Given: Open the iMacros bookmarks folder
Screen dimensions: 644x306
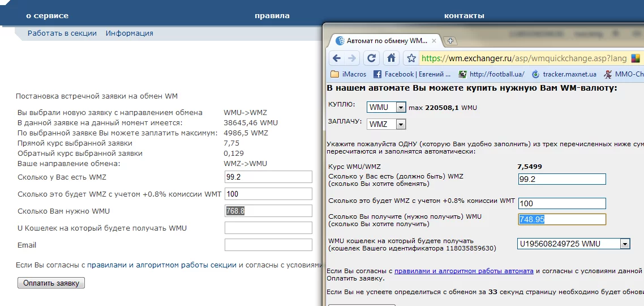Looking at the screenshot, I should 349,74.
